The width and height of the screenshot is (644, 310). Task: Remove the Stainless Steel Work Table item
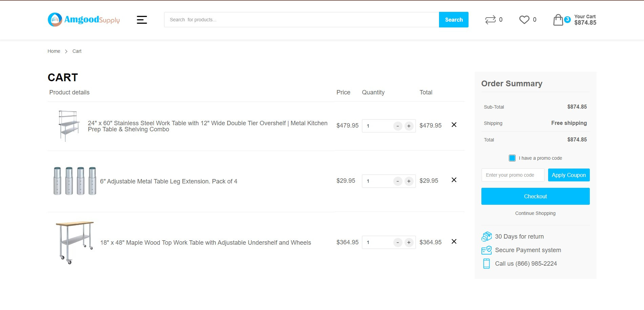[454, 125]
